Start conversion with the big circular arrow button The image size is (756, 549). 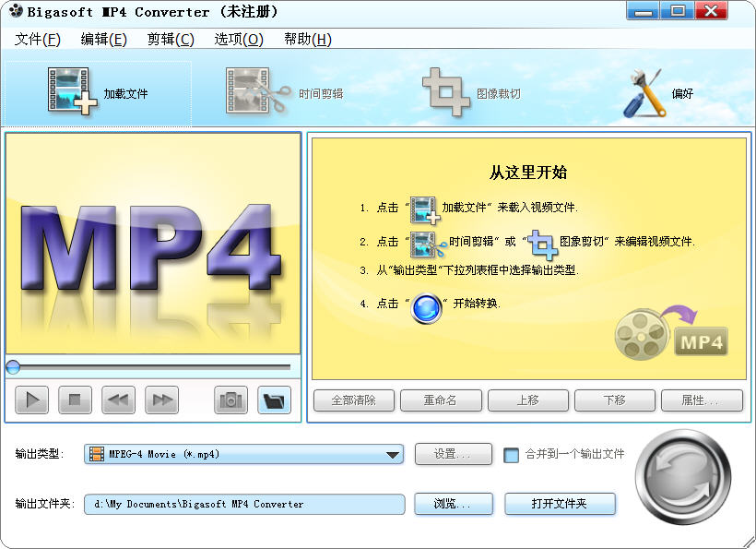pyautogui.click(x=682, y=479)
